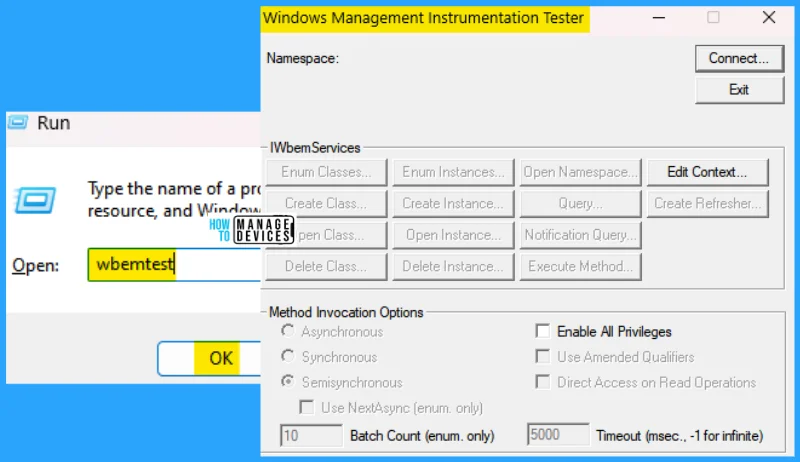This screenshot has width=800, height=462.
Task: Click Enum Classes... button
Action: point(326,172)
